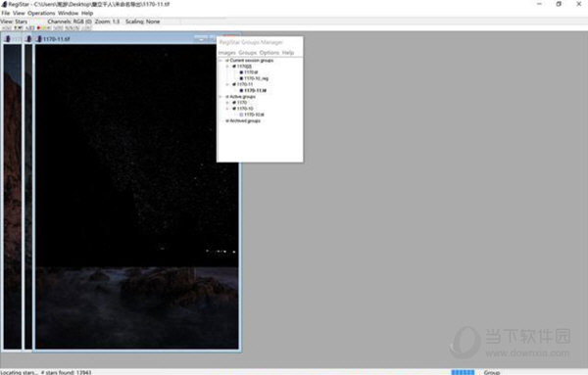588x375 pixels.
Task: Open the View menu
Action: pyautogui.click(x=19, y=13)
